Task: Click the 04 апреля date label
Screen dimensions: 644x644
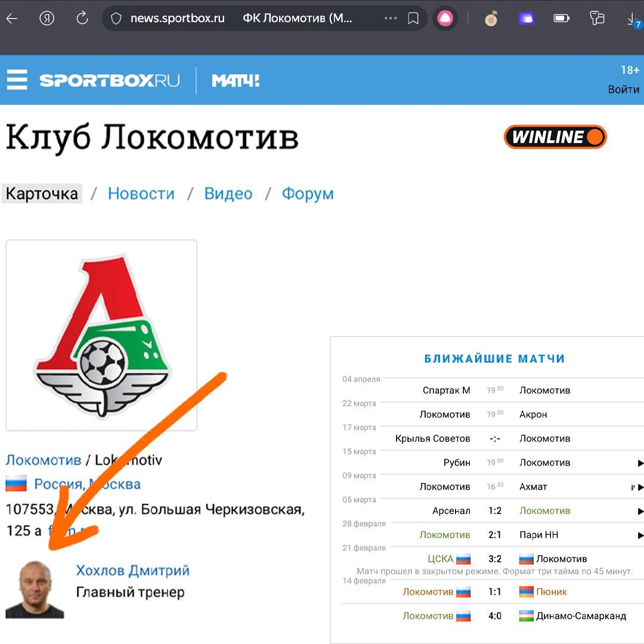Action: [x=361, y=379]
